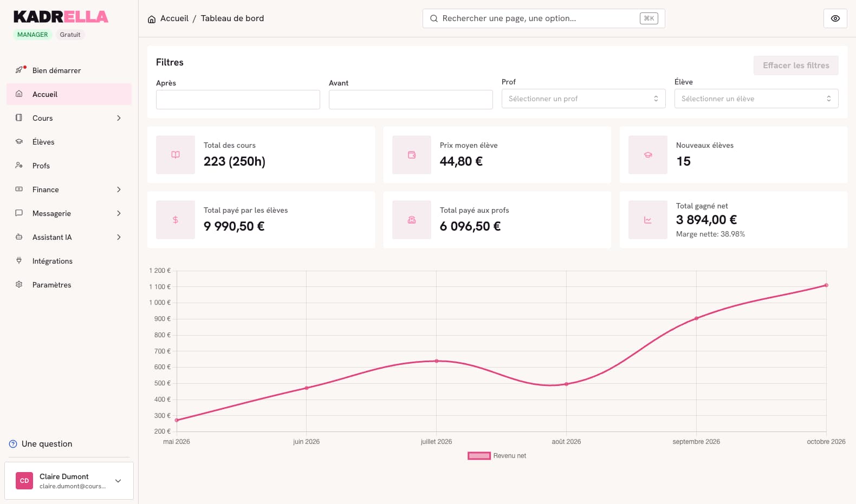Image resolution: width=856 pixels, height=504 pixels.
Task: Click the Total payé aux profs icon
Action: click(412, 220)
